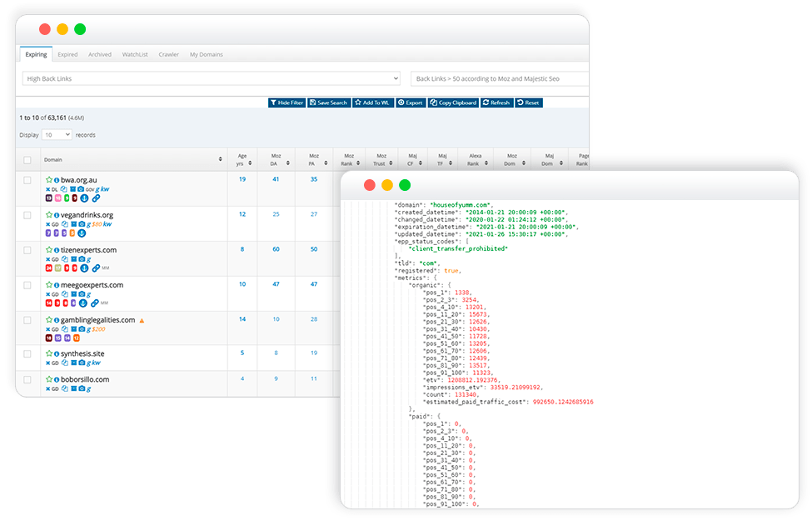The width and height of the screenshot is (812, 521).
Task: Switch to the My Domains tab
Action: point(206,54)
